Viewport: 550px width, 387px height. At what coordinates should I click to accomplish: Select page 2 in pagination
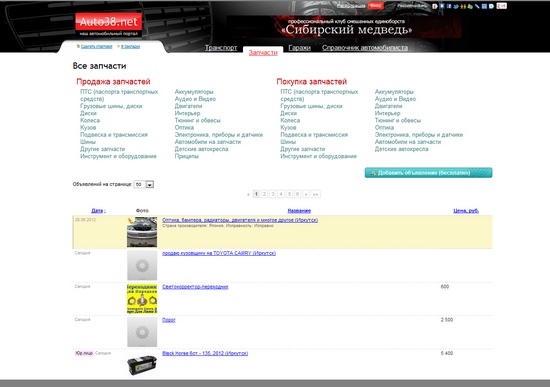coord(264,194)
